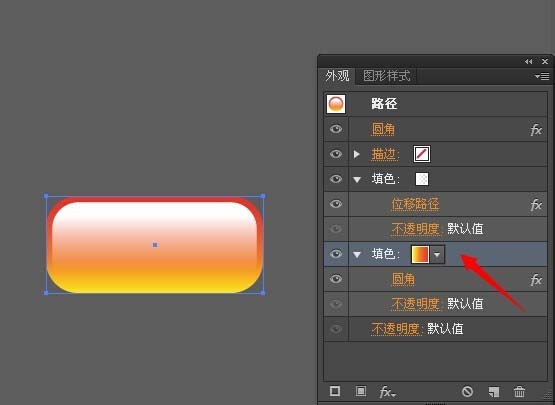Click top-left selection handle of shape
Viewport: 555px width, 405px height.
(46, 196)
